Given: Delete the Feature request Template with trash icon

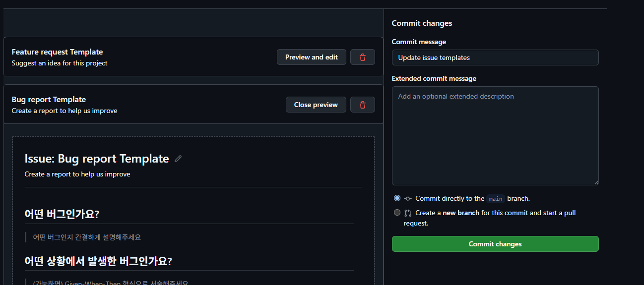Looking at the screenshot, I should point(362,57).
